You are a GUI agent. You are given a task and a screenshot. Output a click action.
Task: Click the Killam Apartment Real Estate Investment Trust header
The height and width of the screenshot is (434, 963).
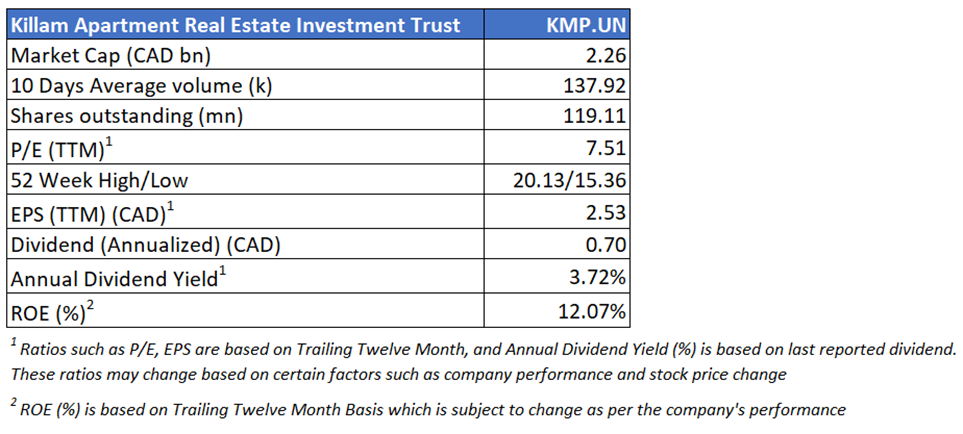[235, 24]
